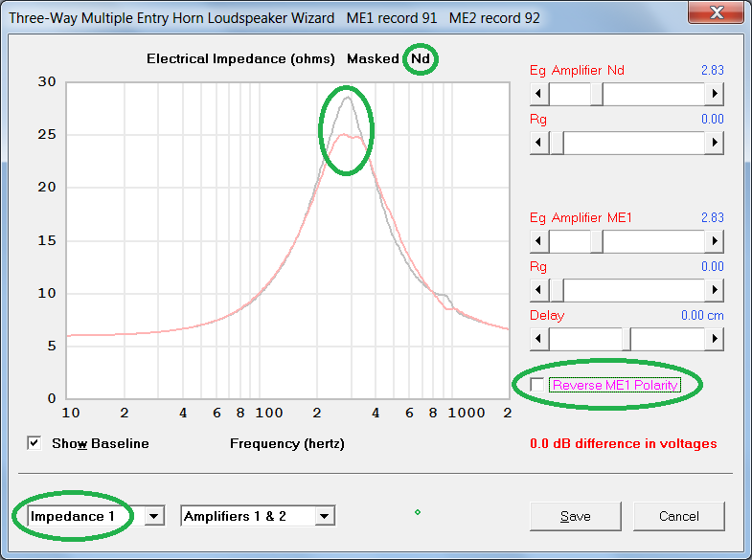Click the Reverse ME1 Polarity label
This screenshot has width=752, height=560.
(x=615, y=385)
